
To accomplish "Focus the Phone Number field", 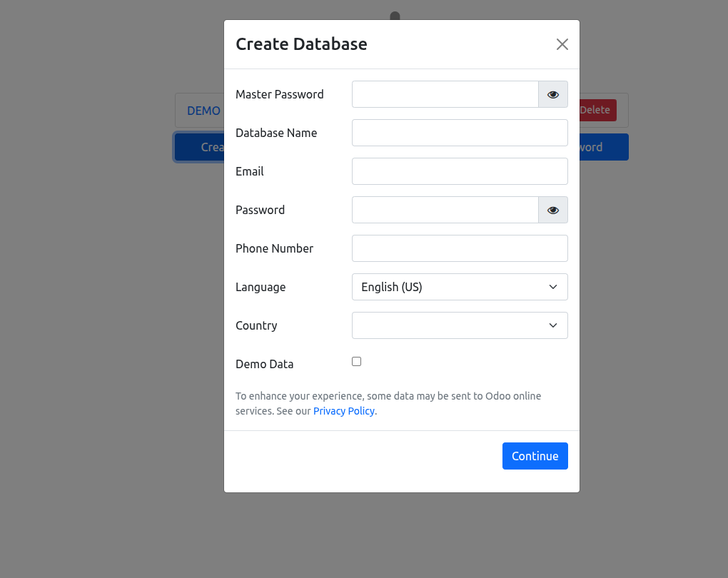I will coord(460,248).
